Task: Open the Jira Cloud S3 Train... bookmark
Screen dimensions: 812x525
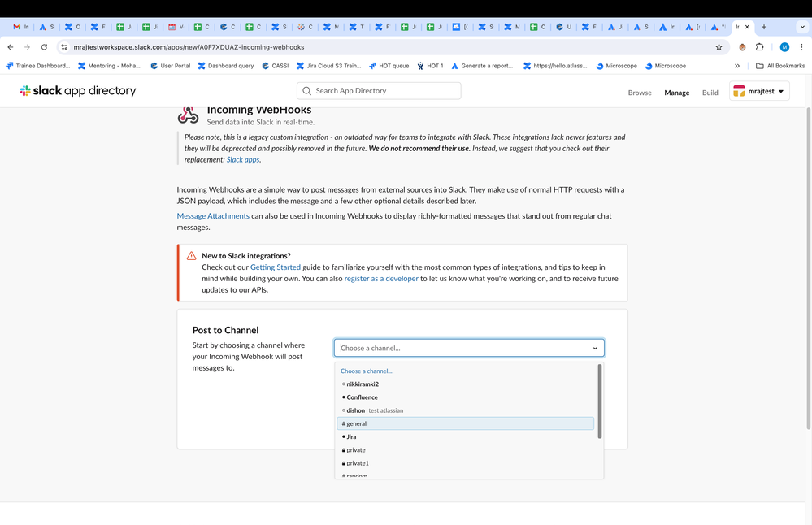Action: tap(328, 66)
